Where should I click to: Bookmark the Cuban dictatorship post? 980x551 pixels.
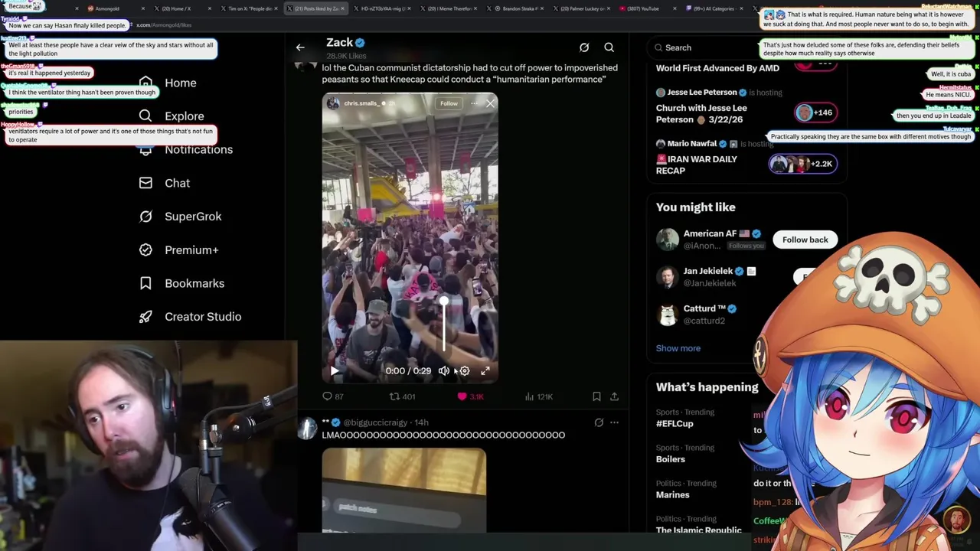tap(596, 396)
